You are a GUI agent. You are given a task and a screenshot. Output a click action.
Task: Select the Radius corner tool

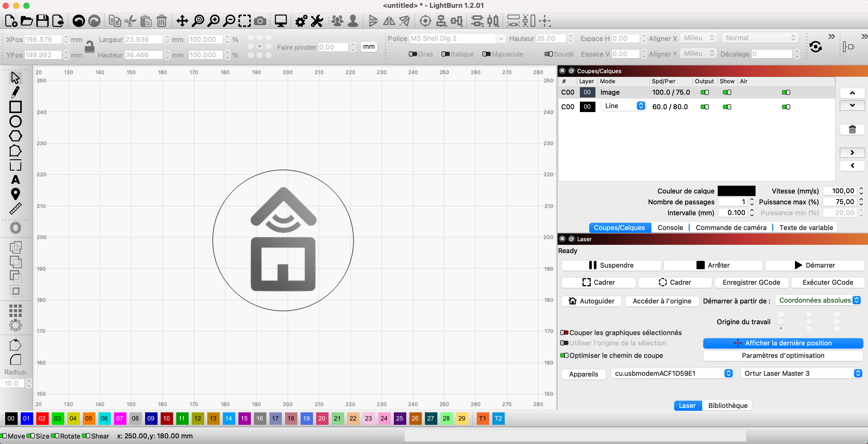click(15, 360)
